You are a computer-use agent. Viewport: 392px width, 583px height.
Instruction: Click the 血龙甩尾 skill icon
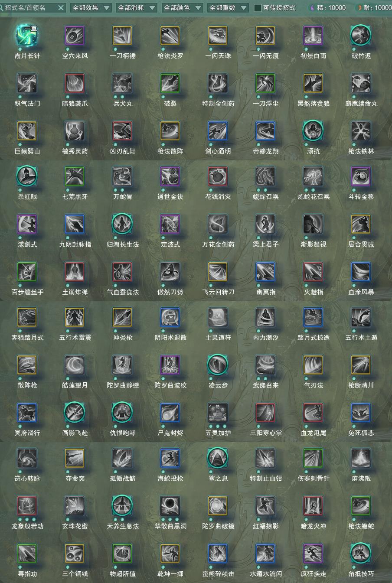[x=313, y=413]
